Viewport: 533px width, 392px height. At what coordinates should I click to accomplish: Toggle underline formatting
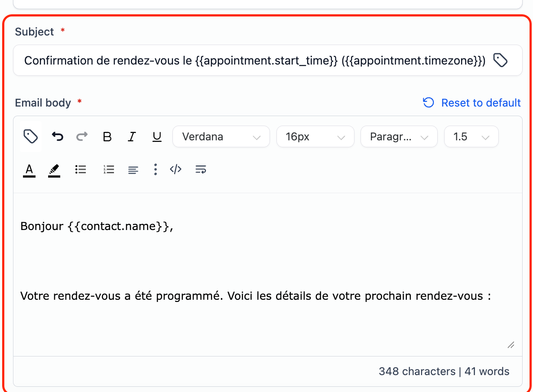pos(157,137)
